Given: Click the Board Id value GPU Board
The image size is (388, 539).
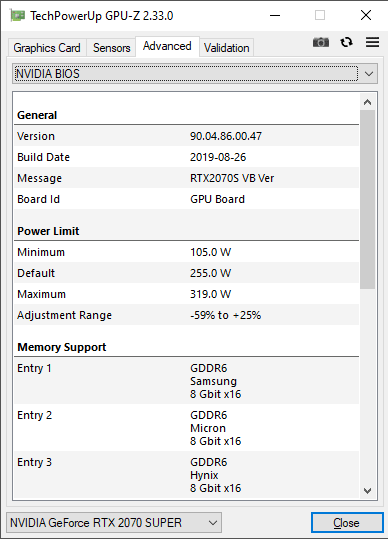Looking at the screenshot, I should (x=217, y=199).
